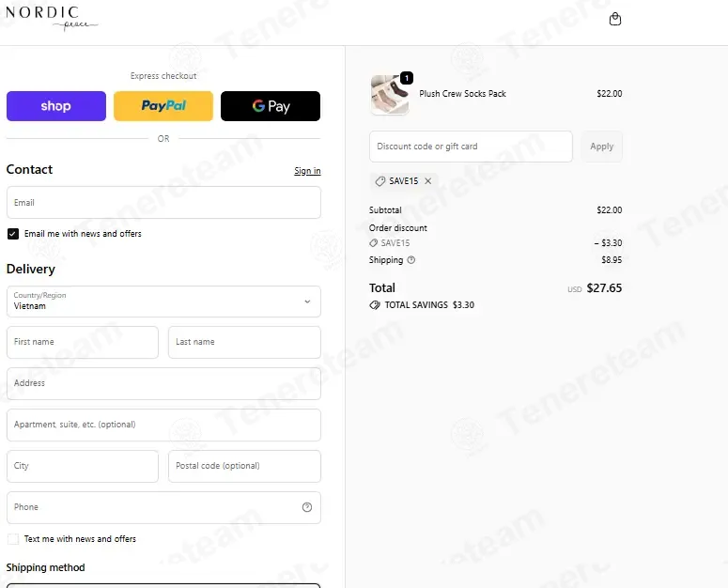
Task: Remove the SAVE15 discount code tag
Action: point(428,181)
